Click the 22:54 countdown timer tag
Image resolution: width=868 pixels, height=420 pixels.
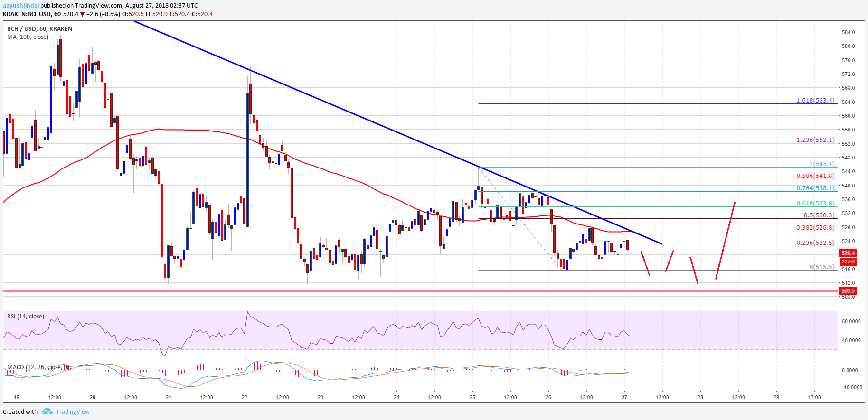[x=848, y=261]
